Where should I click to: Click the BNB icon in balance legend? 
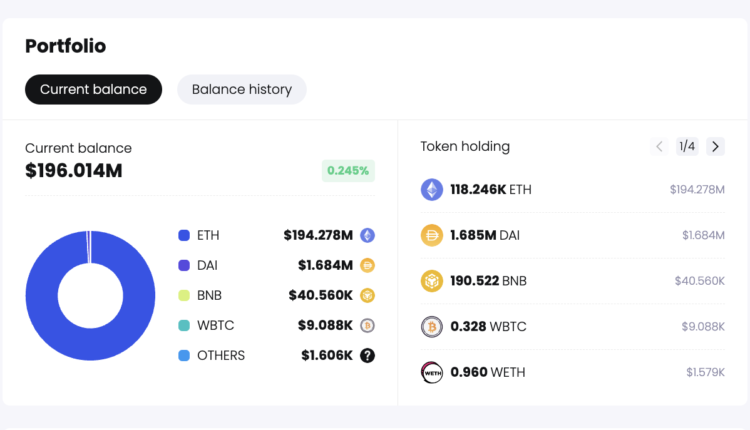click(367, 295)
